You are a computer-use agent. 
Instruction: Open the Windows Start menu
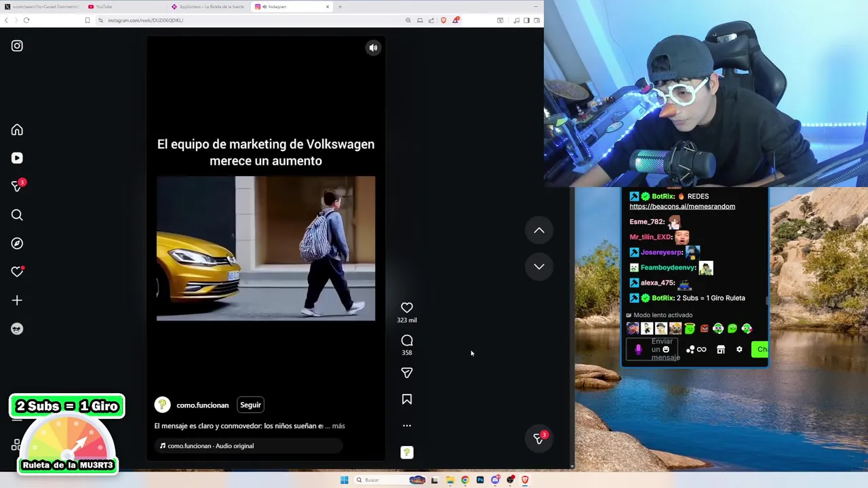pos(344,480)
